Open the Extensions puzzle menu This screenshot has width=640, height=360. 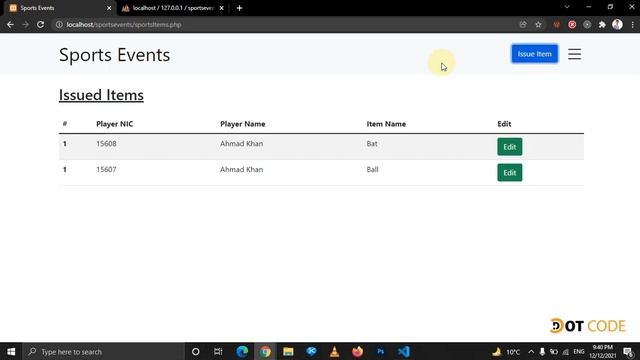click(x=602, y=24)
